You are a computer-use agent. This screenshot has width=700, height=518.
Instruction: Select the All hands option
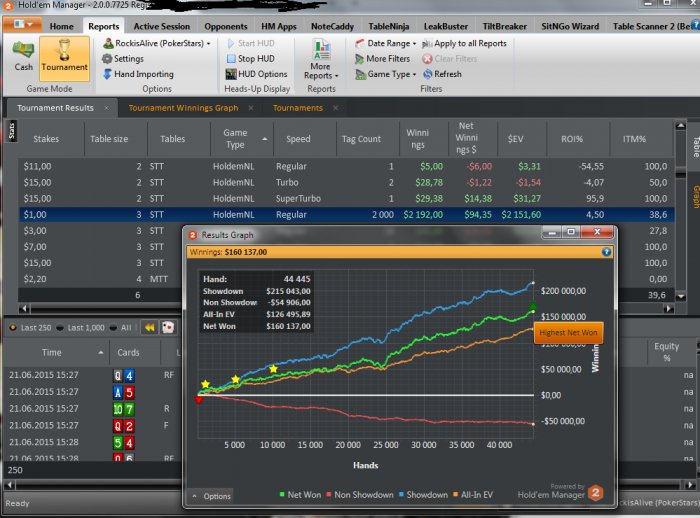121,327
